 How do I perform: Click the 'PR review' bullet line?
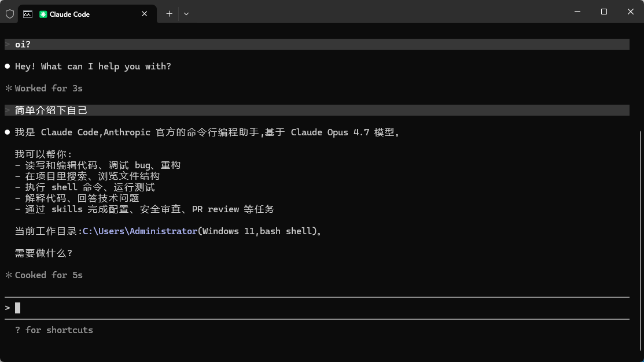click(145, 209)
